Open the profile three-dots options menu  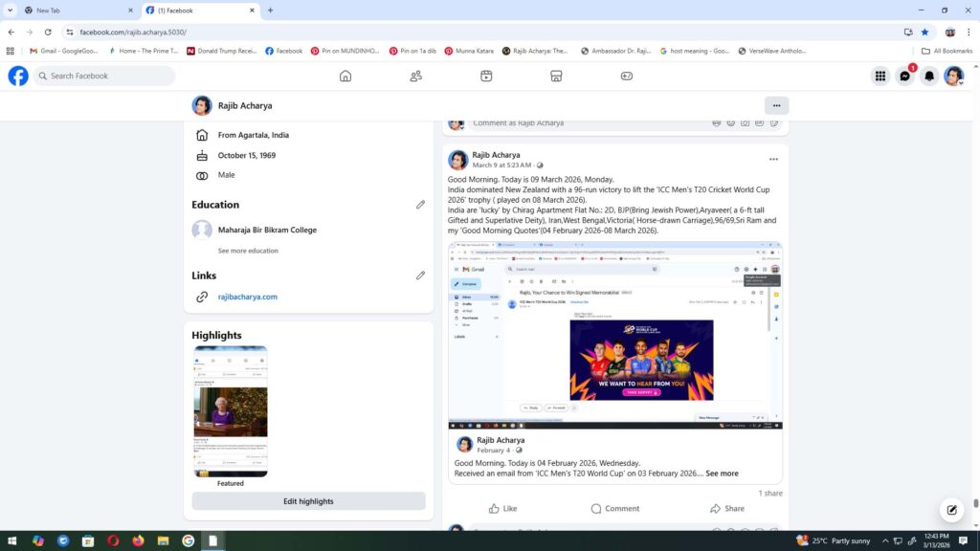[x=776, y=105]
